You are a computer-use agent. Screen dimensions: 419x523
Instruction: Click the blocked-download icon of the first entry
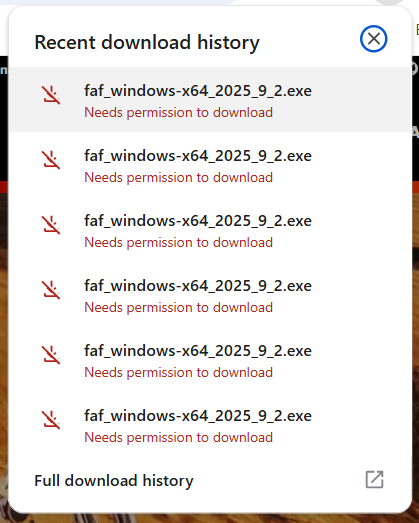tap(51, 95)
